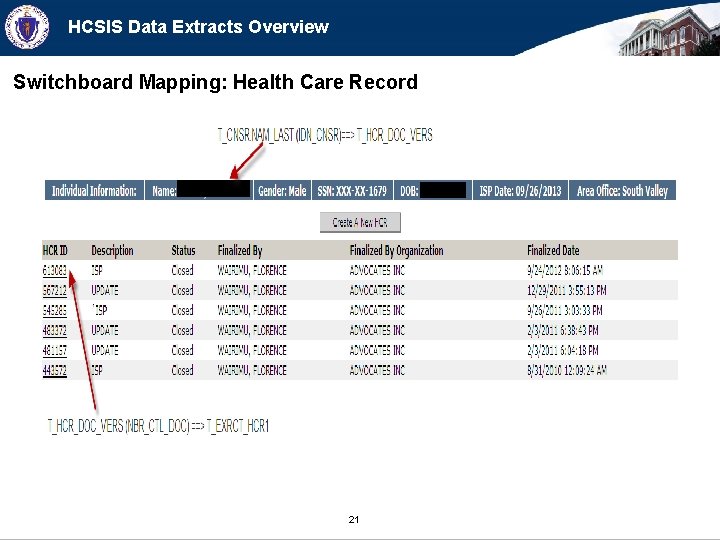Select finalized date 8/31/2010 12:09:24 AM
This screenshot has width=720, height=540.
pyautogui.click(x=567, y=370)
